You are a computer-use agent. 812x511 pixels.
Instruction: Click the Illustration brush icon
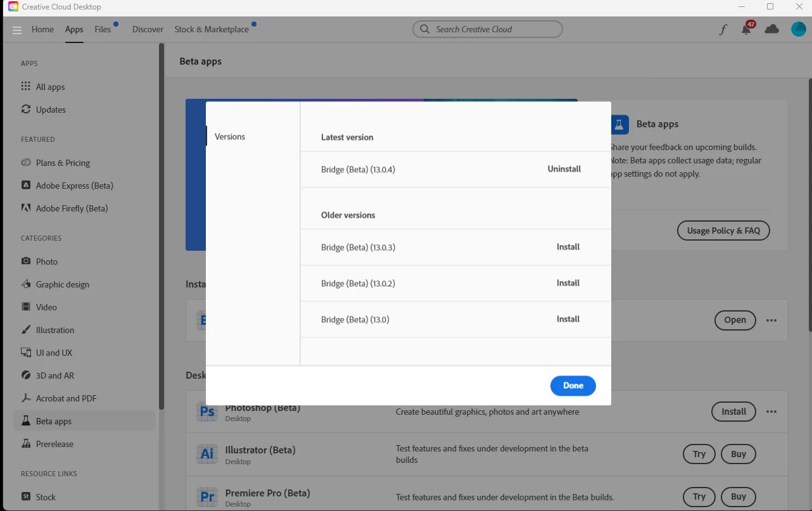[26, 330]
